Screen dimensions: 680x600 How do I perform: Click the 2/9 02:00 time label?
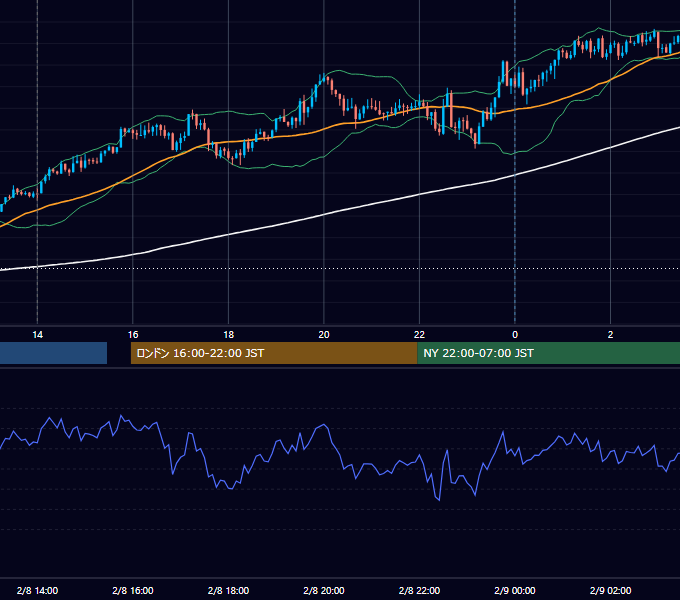610,590
